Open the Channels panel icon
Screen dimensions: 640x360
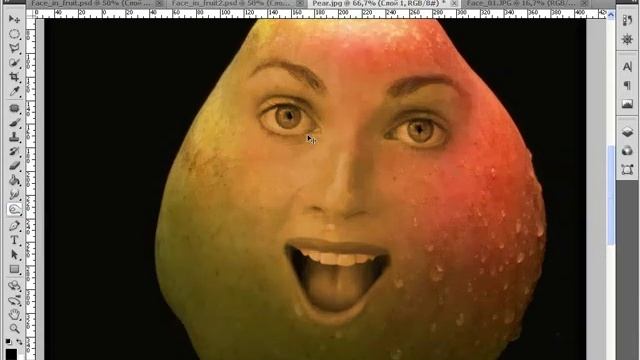click(627, 151)
